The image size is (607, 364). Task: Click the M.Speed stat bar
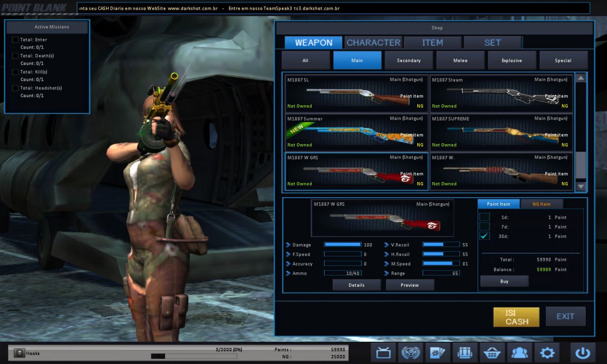441,263
